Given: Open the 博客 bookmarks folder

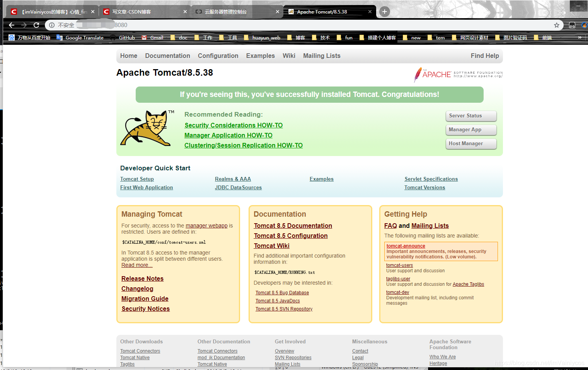Looking at the screenshot, I should (296, 37).
